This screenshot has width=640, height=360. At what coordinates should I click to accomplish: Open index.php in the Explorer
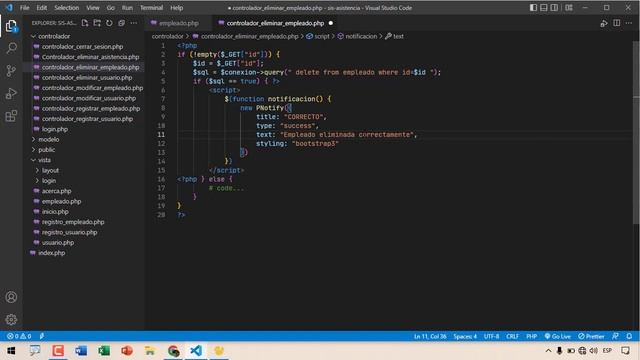coord(51,253)
